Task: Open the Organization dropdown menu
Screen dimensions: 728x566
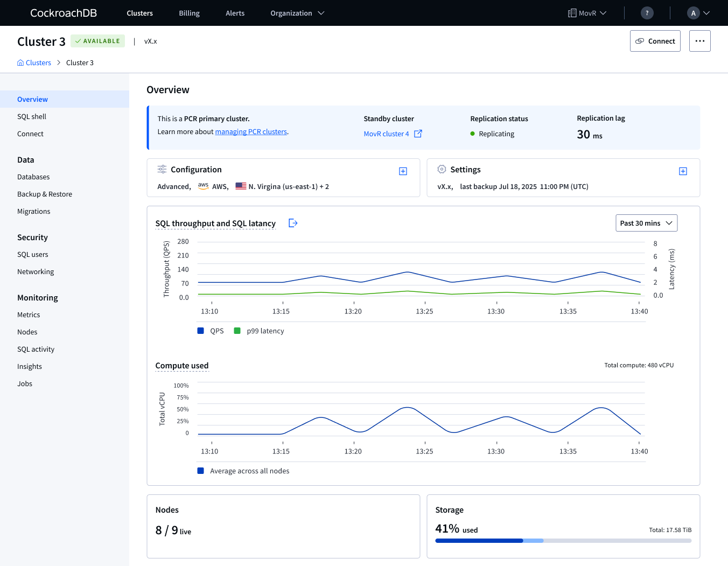Action: (x=297, y=13)
